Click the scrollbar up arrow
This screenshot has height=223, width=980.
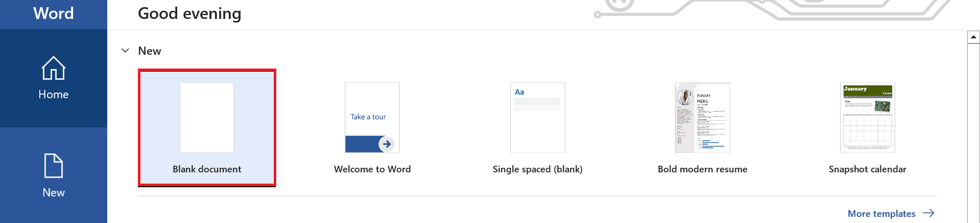[973, 37]
